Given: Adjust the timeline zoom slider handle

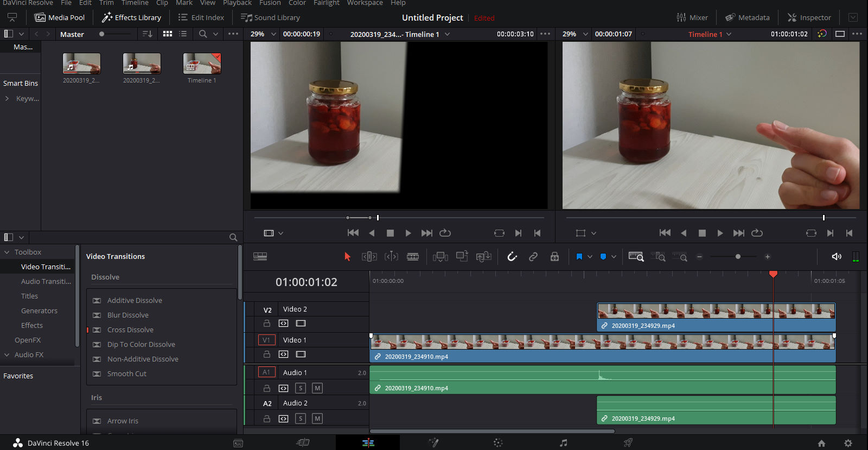Looking at the screenshot, I should [738, 256].
